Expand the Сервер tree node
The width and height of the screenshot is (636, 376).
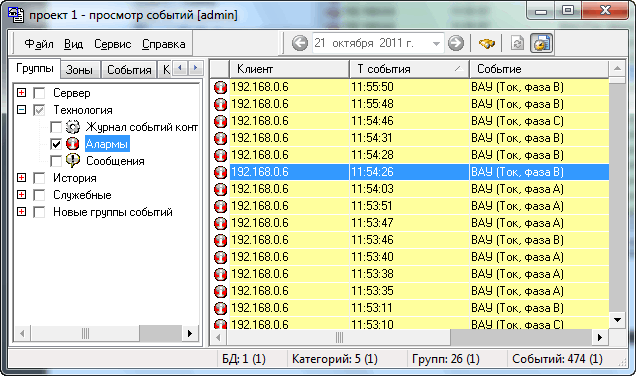pyautogui.click(x=21, y=92)
